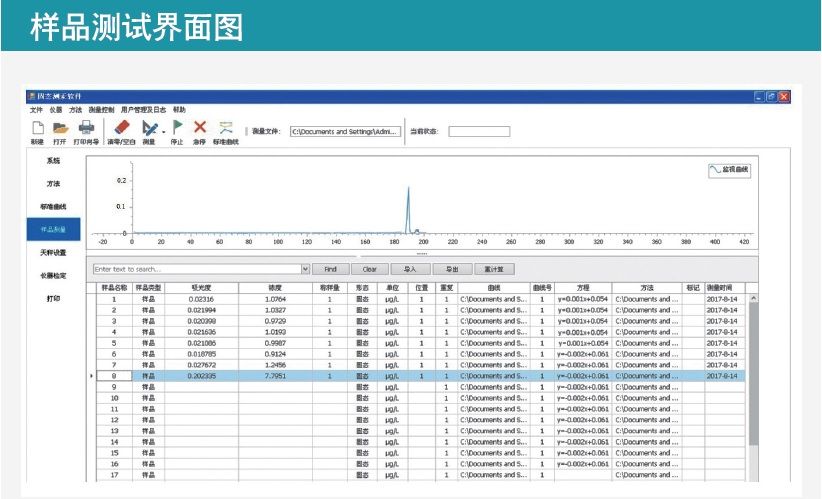Open a file with the 打开 folder icon
The height and width of the screenshot is (499, 822).
(x=61, y=128)
